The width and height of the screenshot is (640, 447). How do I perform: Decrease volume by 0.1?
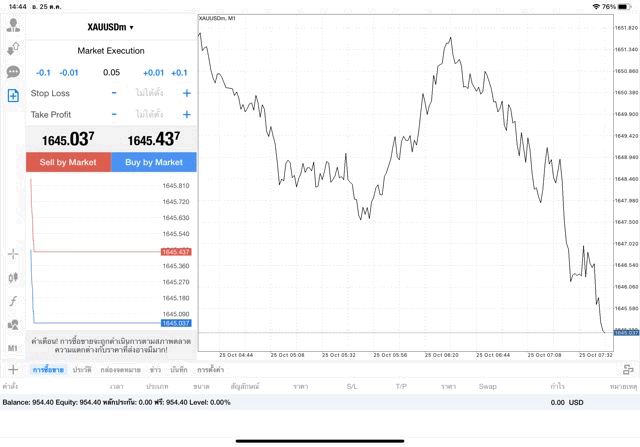point(43,73)
